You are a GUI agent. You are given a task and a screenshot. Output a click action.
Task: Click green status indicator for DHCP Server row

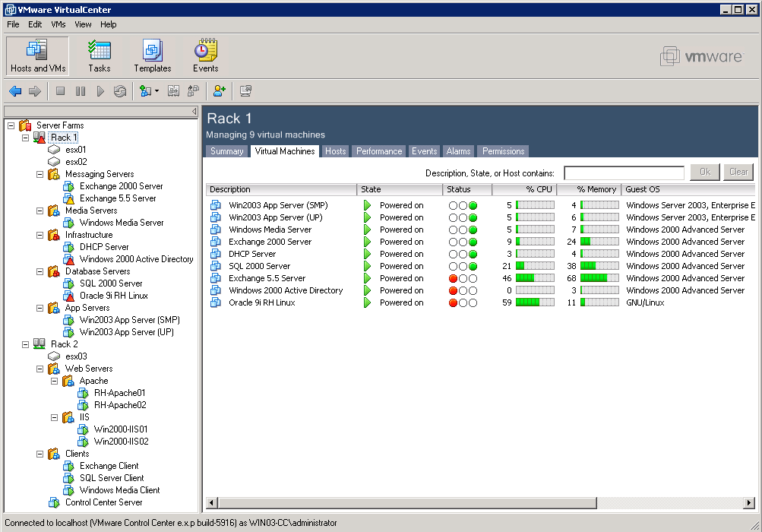(473, 254)
